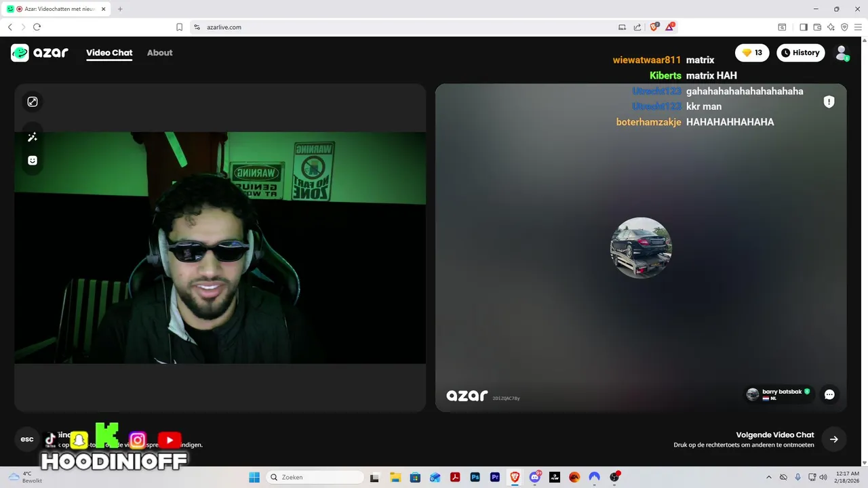Click the TikTok overlay icon

50,440
